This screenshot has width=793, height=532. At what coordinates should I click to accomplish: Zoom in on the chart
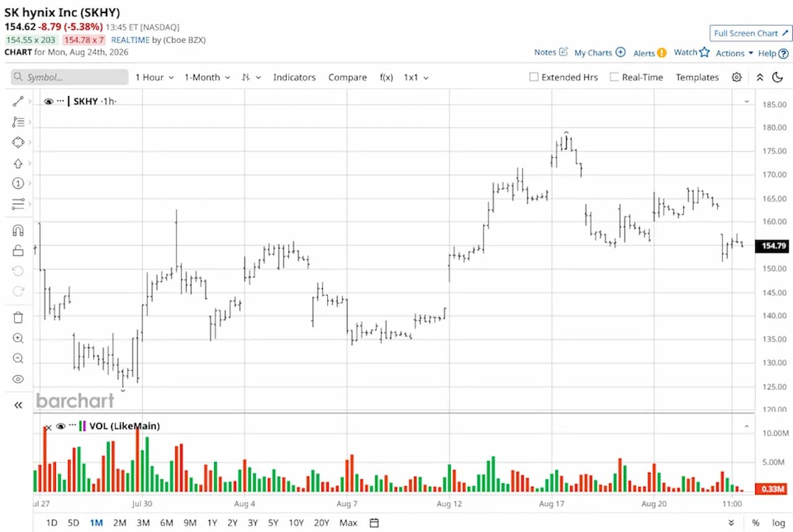point(18,338)
